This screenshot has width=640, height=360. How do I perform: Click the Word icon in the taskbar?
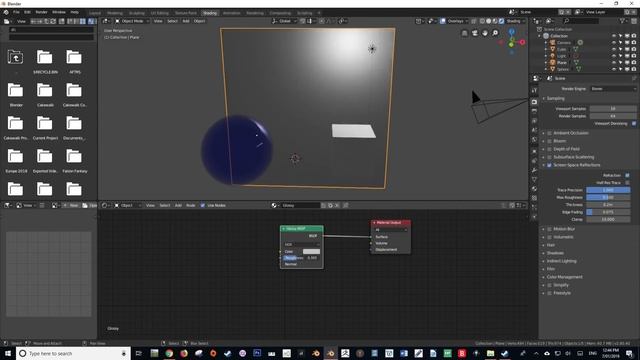[404, 353]
